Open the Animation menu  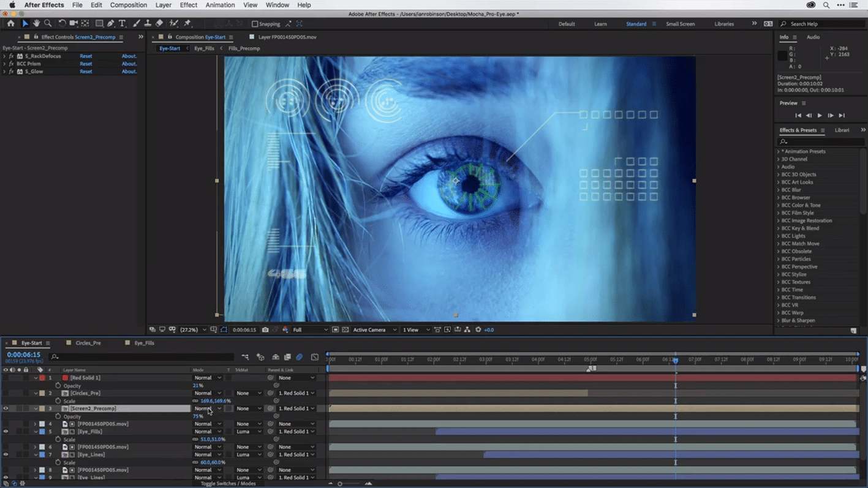[220, 5]
